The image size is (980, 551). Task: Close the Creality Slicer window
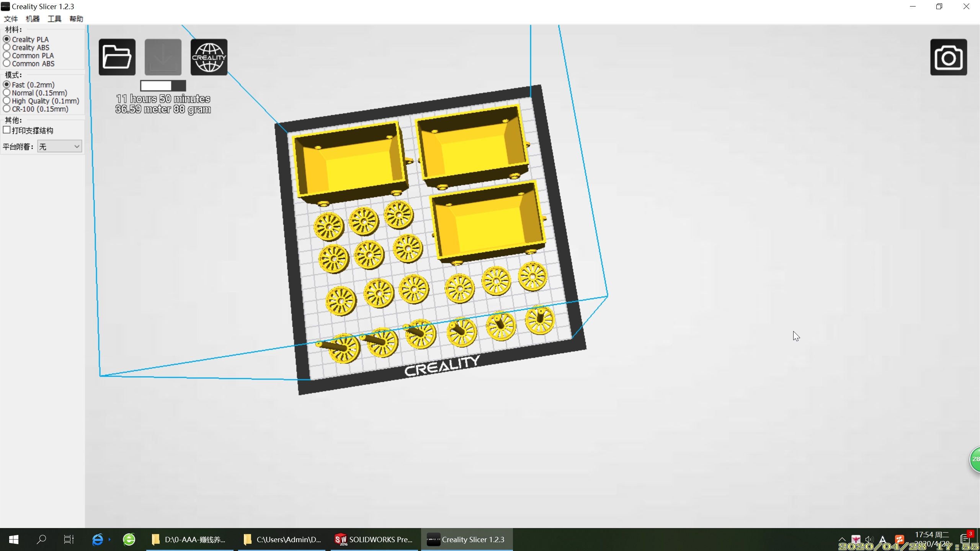[x=966, y=7]
